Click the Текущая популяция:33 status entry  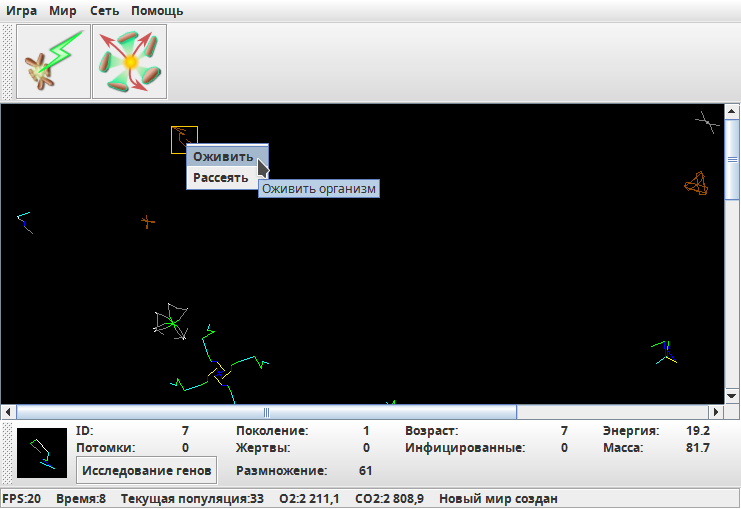coord(192,499)
